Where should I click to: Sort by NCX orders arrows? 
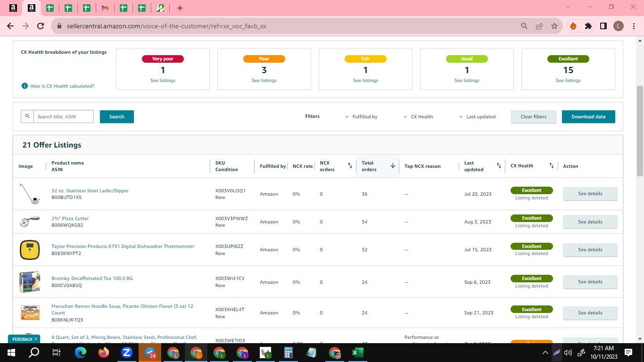350,165
